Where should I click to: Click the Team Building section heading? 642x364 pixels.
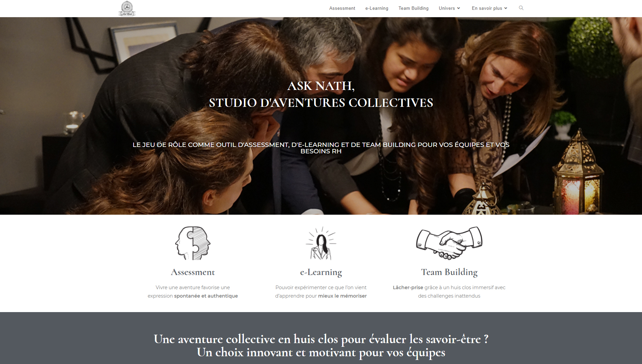[x=449, y=272]
